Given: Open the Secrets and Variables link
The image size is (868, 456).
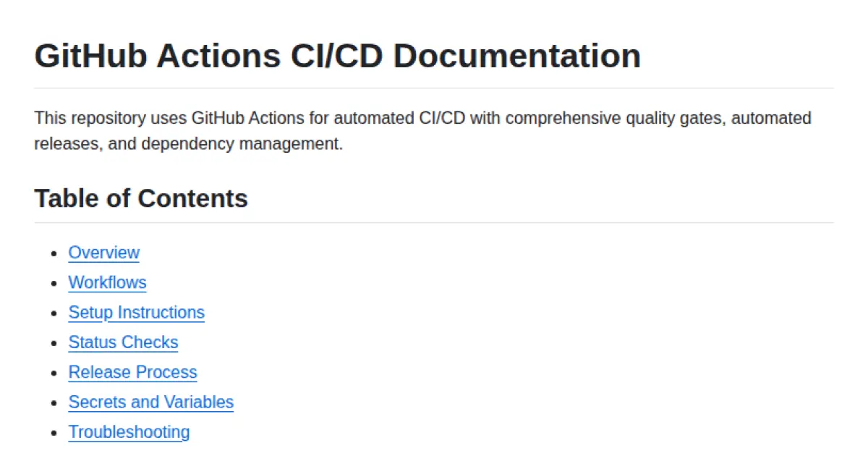Looking at the screenshot, I should pyautogui.click(x=150, y=402).
